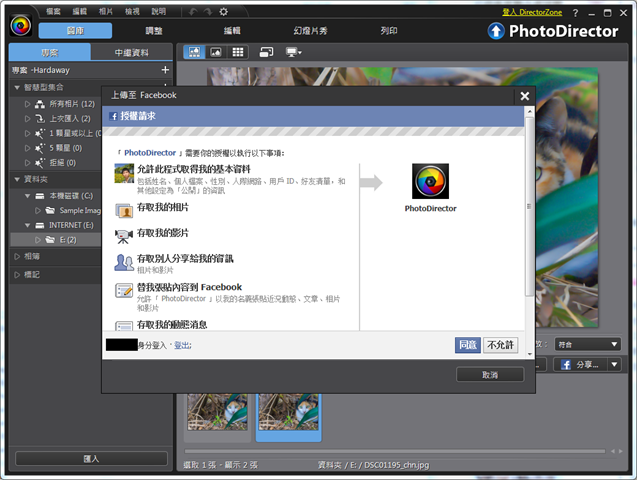
Task: Open the secondary monitor display dropdown
Action: [293, 52]
